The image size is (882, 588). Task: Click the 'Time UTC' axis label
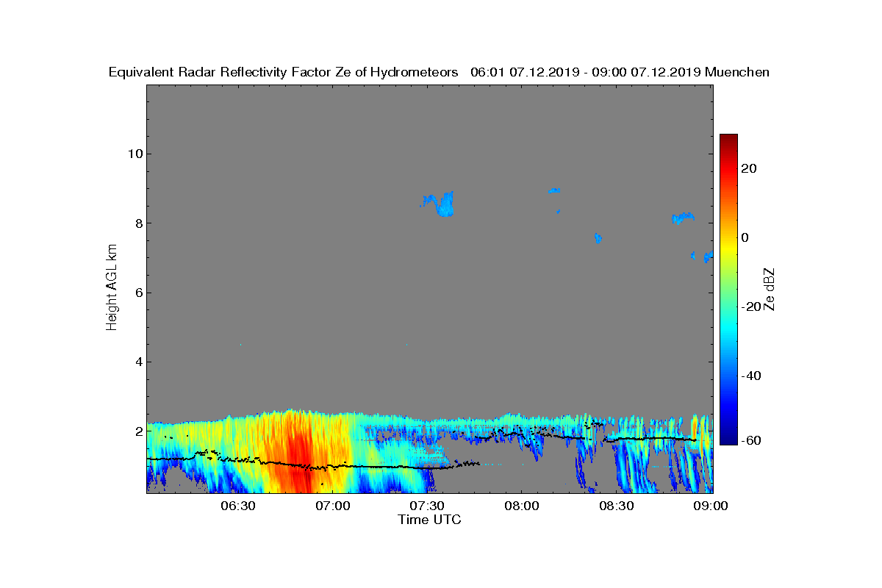point(430,520)
